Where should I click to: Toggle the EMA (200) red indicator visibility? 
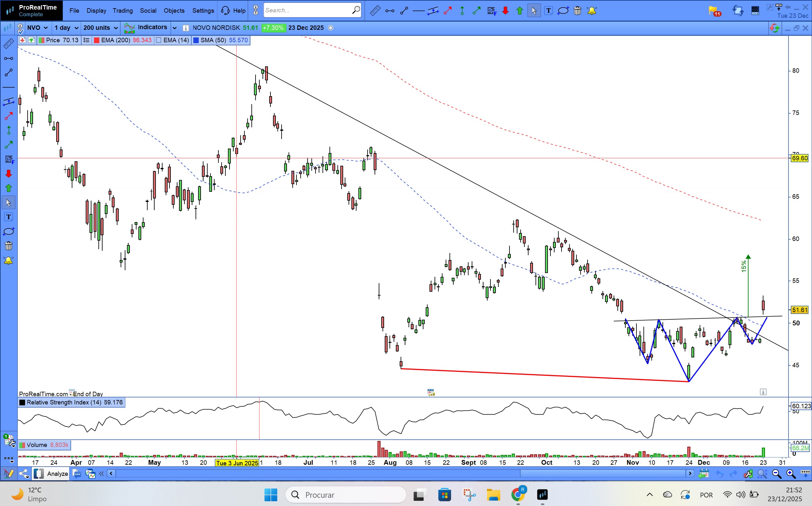click(97, 40)
